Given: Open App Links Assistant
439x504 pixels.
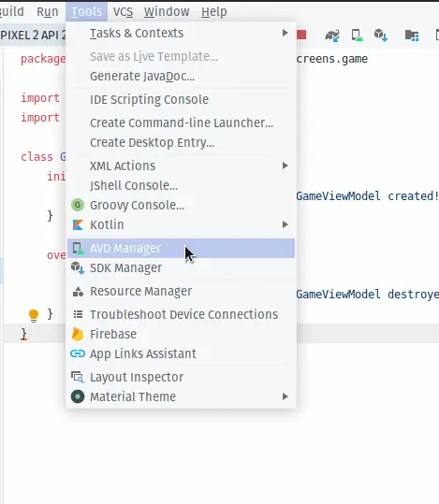Looking at the screenshot, I should pos(181,353).
